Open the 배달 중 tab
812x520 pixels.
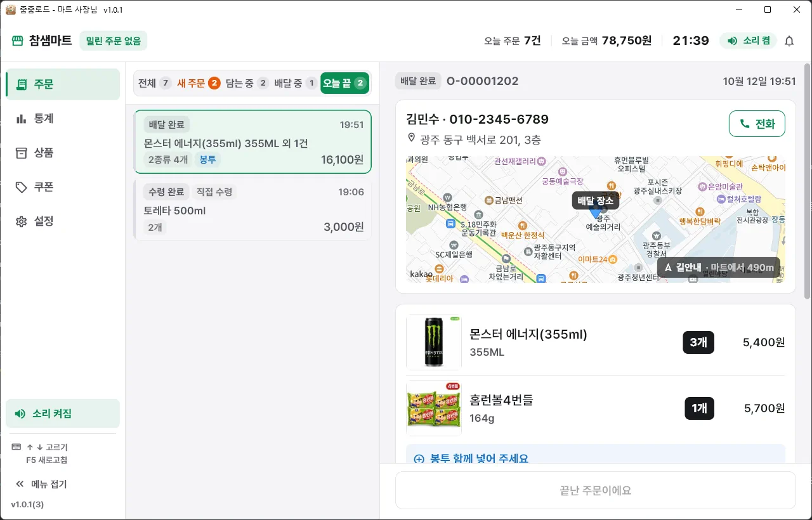click(x=295, y=83)
